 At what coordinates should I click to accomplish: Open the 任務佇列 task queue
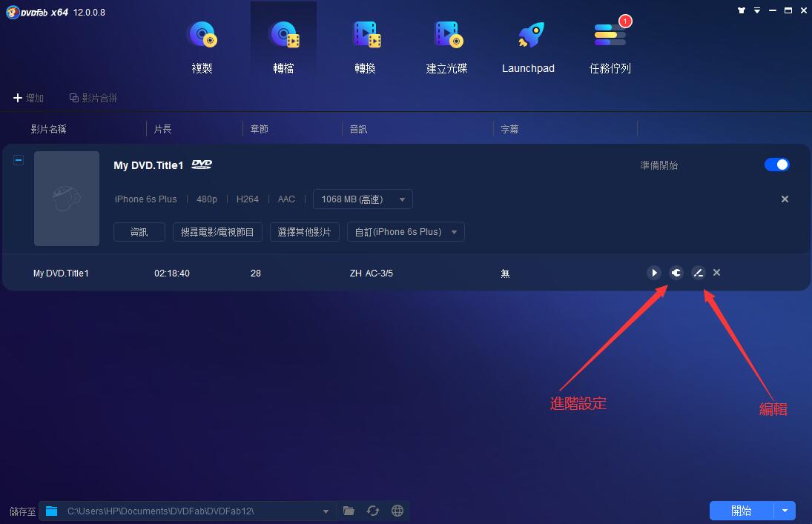[x=610, y=47]
